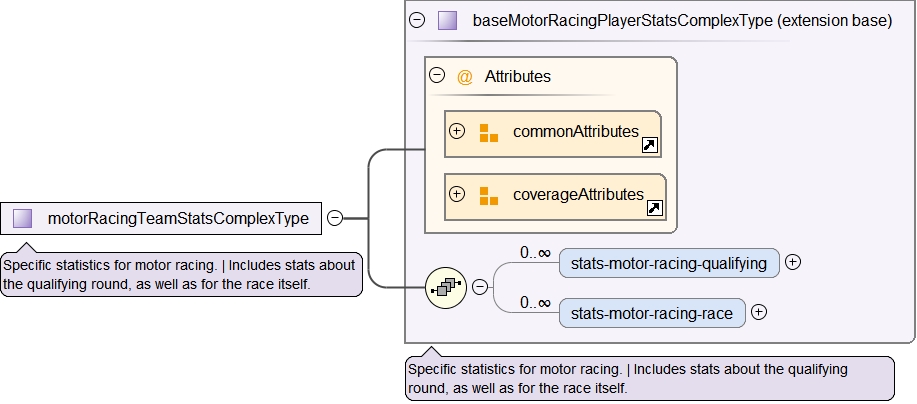
Task: Expand the coverageAttributes group
Action: [x=457, y=194]
